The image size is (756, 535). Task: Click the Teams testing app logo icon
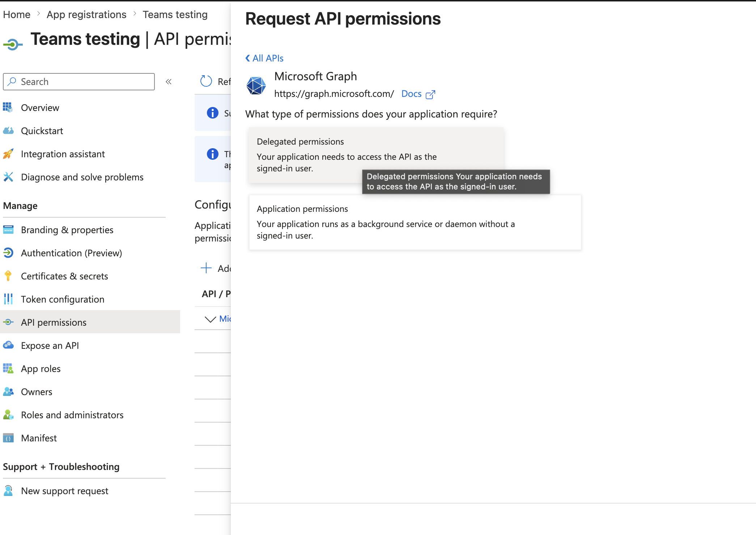(x=13, y=44)
